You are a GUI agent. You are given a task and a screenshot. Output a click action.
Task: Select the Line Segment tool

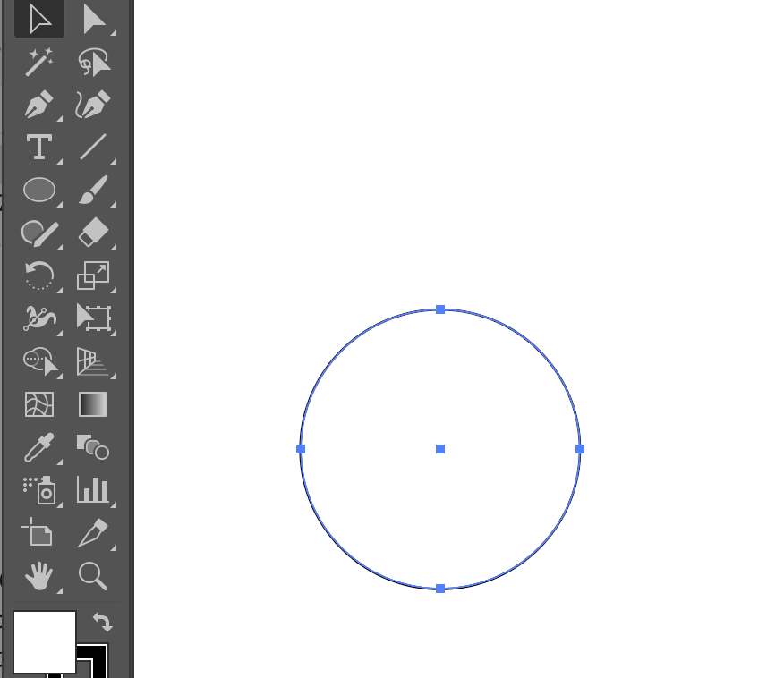click(93, 147)
